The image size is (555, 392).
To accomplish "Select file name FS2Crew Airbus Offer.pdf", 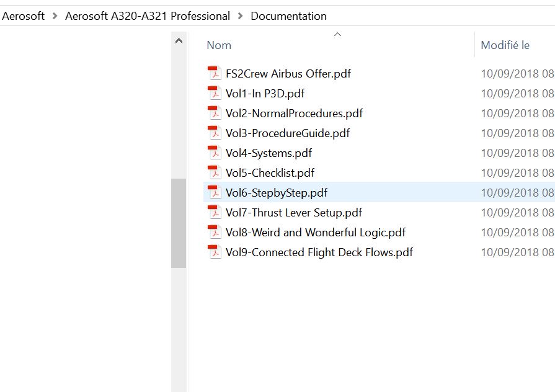I will [x=288, y=74].
